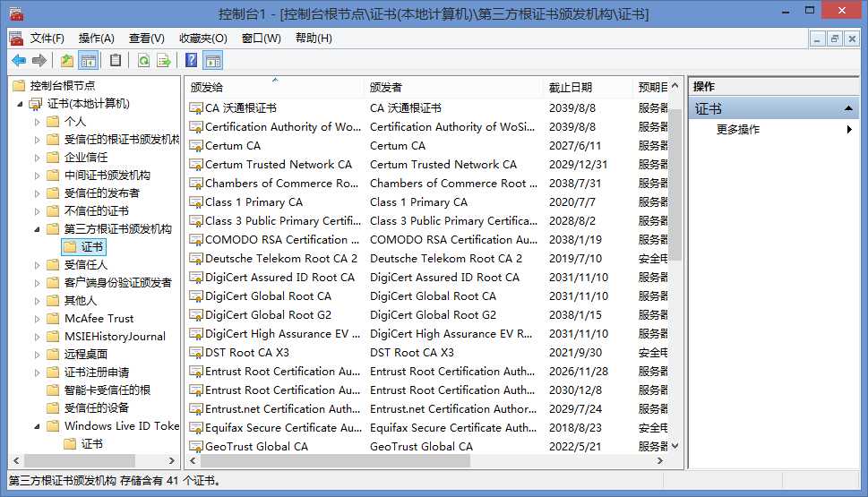The width and height of the screenshot is (868, 497).
Task: Toggle the Action pane toolbar icon
Action: point(212,60)
